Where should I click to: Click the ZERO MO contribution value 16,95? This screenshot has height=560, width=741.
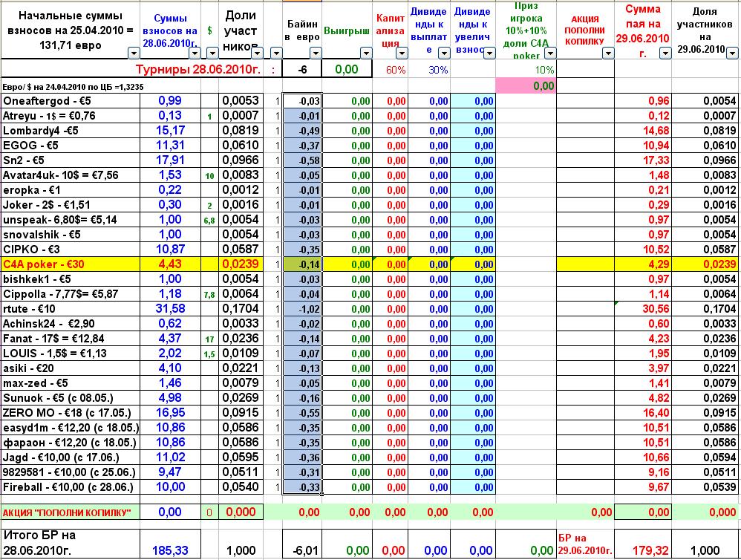pyautogui.click(x=171, y=412)
